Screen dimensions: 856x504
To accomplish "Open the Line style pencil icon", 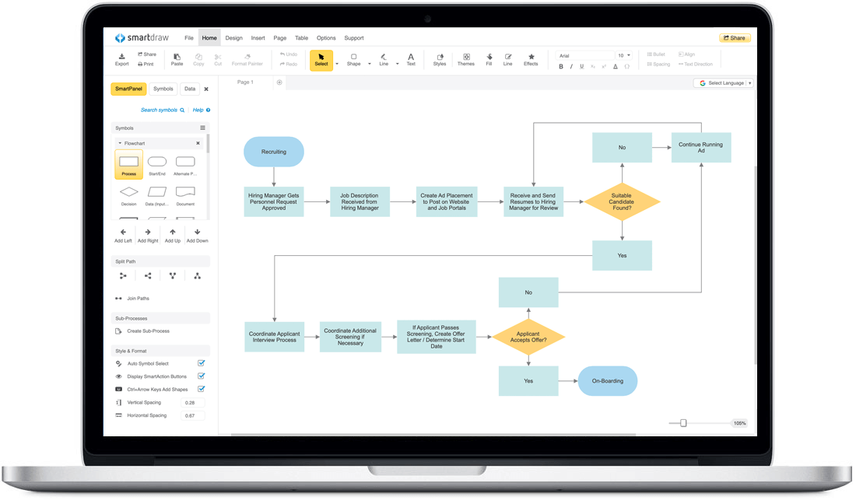I will coord(507,59).
